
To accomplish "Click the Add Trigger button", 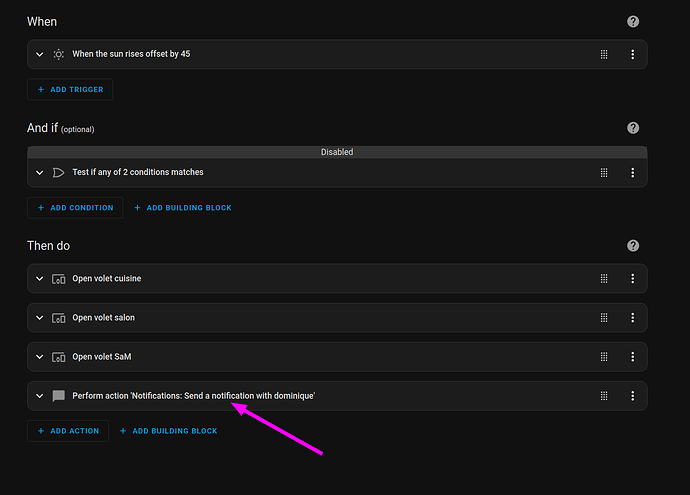I will click(x=70, y=90).
